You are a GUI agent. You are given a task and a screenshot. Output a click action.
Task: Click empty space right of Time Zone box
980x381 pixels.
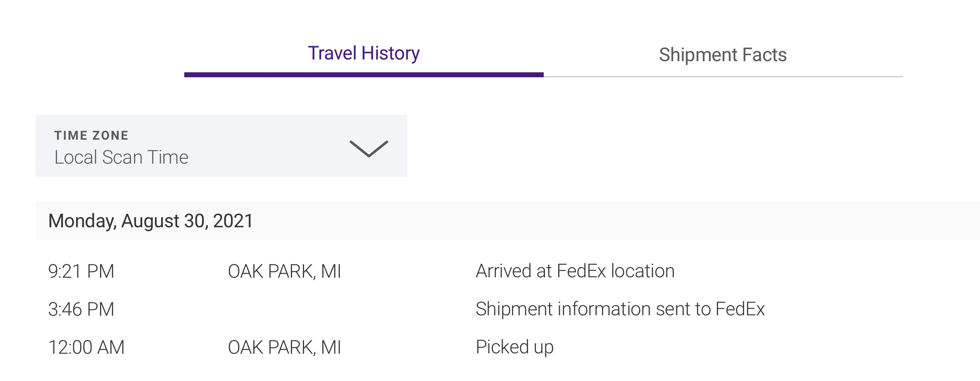click(x=661, y=146)
